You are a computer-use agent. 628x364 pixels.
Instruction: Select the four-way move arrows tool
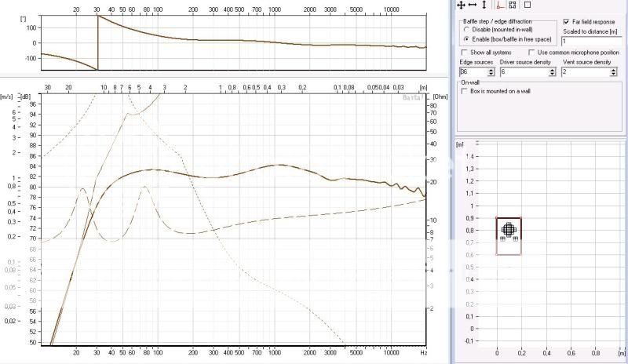click(x=462, y=5)
